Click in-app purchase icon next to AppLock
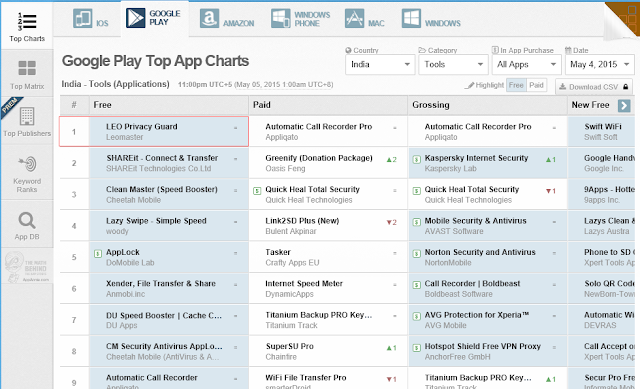This screenshot has height=389, width=640. tap(98, 254)
